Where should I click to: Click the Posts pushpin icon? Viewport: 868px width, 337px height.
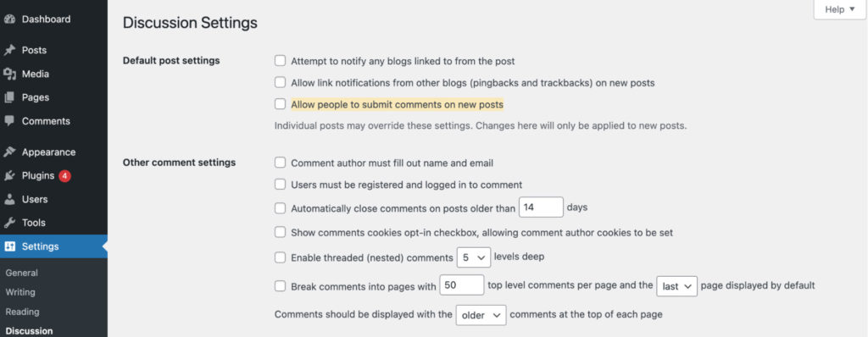click(9, 50)
